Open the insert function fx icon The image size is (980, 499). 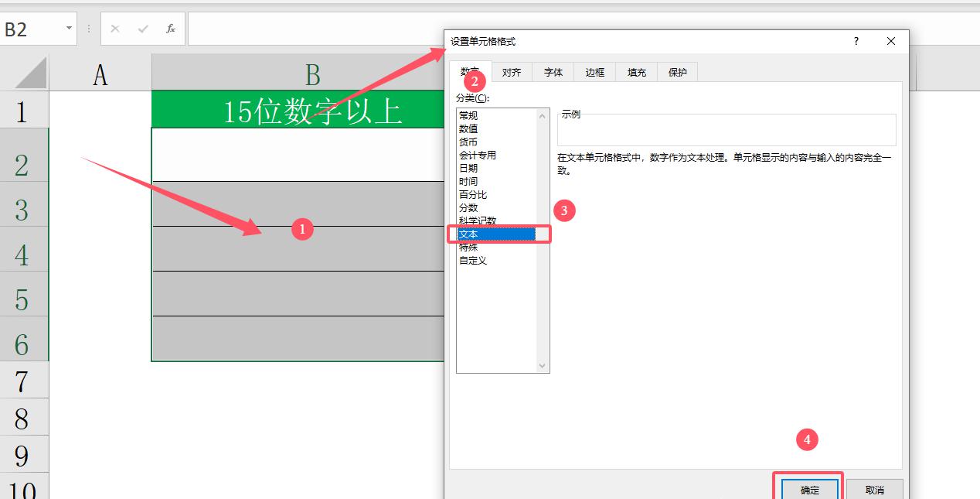171,29
